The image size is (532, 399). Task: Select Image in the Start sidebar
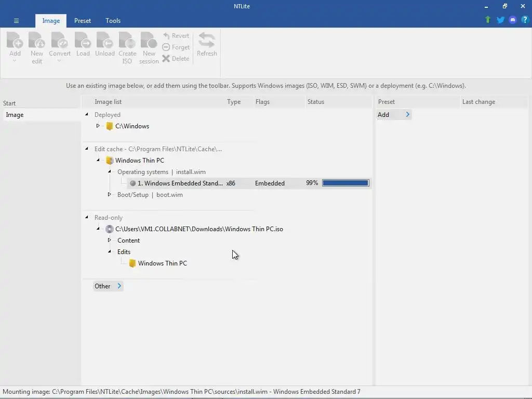[41, 115]
